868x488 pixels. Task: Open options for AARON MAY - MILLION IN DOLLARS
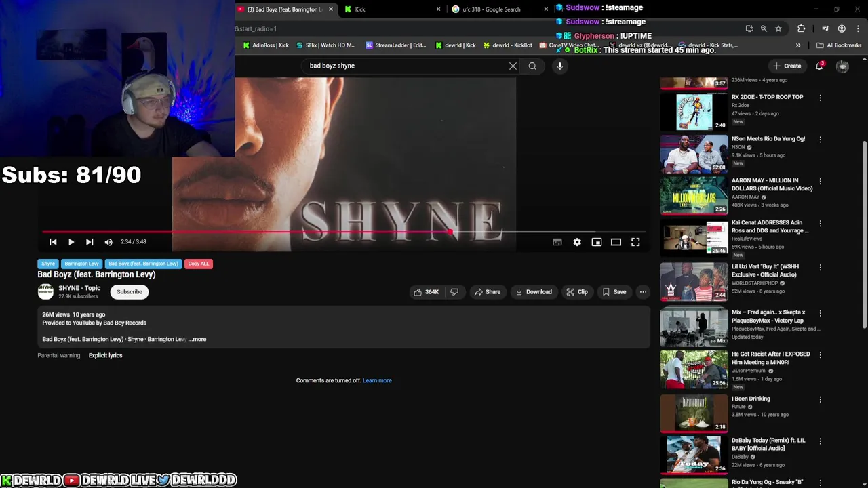(821, 182)
